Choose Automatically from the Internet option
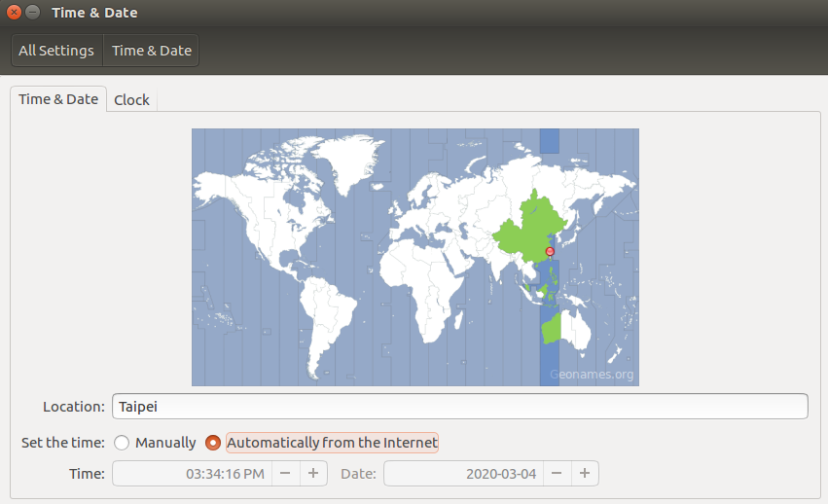Screen dimensions: 828x504 [213, 443]
